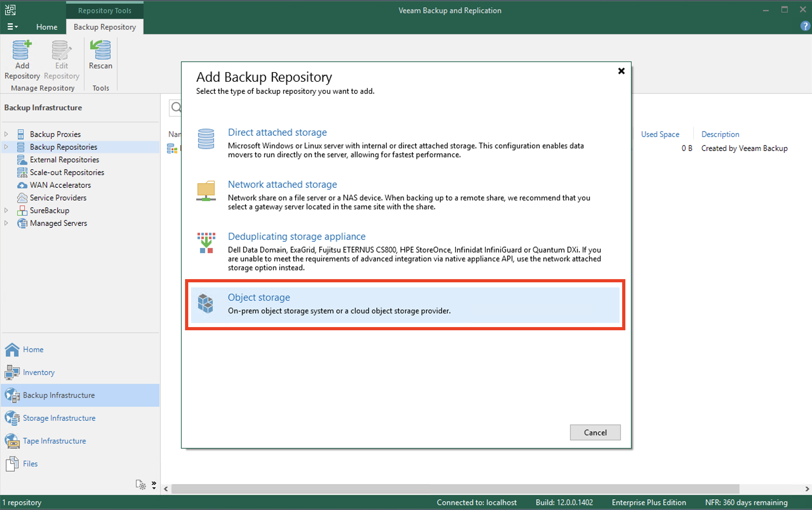Expand the SureBackup tree node
Image resolution: width=812 pixels, height=510 pixels.
[6, 210]
